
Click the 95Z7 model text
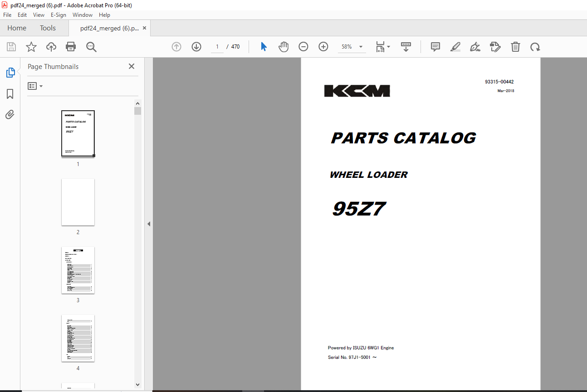pyautogui.click(x=359, y=209)
